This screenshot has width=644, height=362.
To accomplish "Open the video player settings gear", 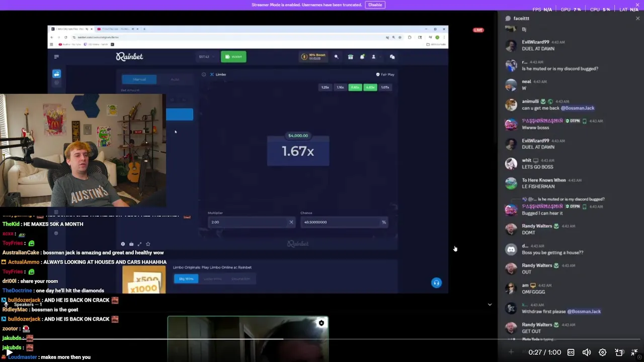I will tap(603, 352).
